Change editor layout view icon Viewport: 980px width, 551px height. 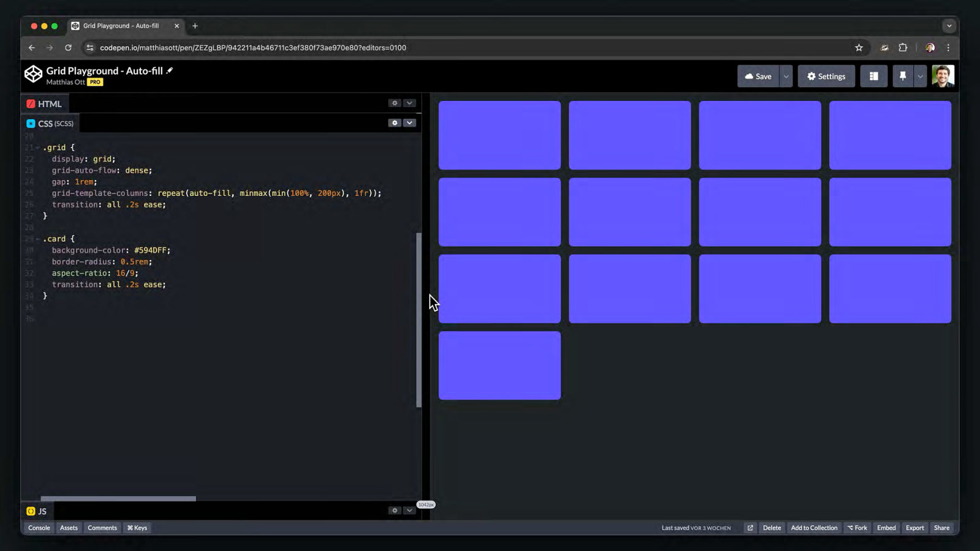[873, 77]
